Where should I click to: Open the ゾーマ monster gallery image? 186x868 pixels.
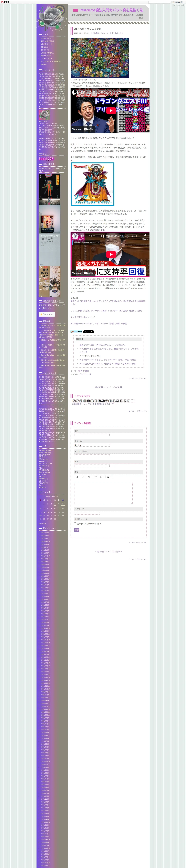click(93, 184)
